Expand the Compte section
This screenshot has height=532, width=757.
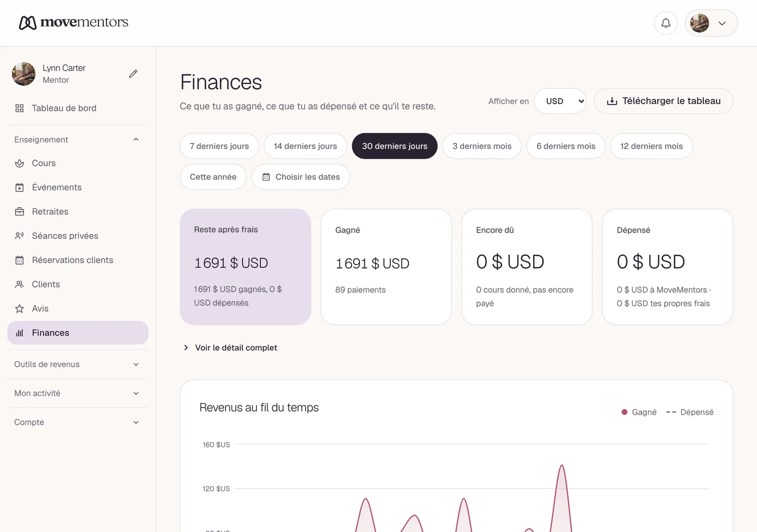tap(78, 422)
